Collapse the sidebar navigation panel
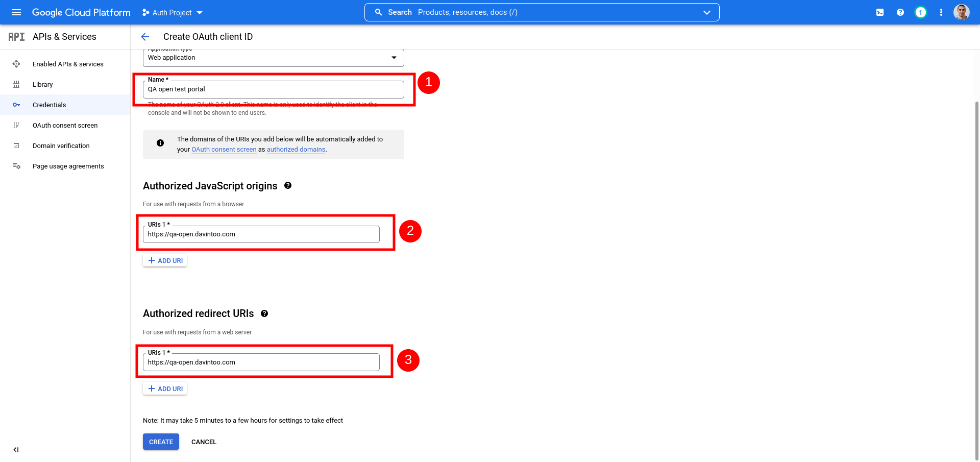Screen dimensions: 980x462 16,450
